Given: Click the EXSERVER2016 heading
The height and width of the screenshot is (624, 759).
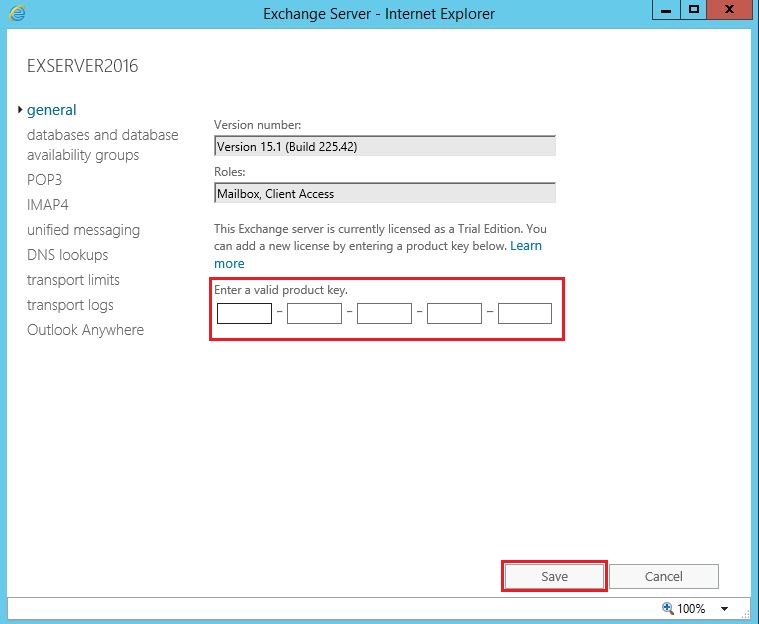Looking at the screenshot, I should click(82, 66).
